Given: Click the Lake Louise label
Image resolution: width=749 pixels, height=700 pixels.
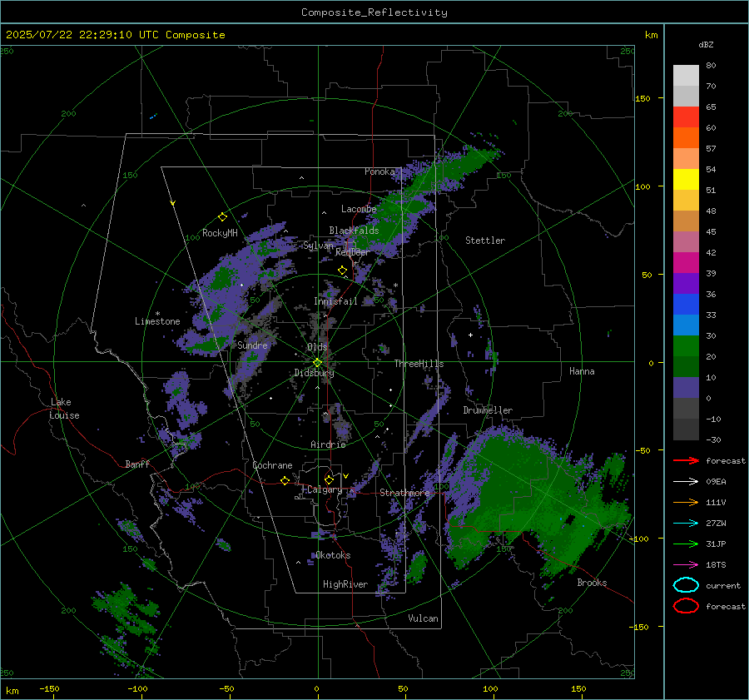Looking at the screenshot, I should pos(64,409).
